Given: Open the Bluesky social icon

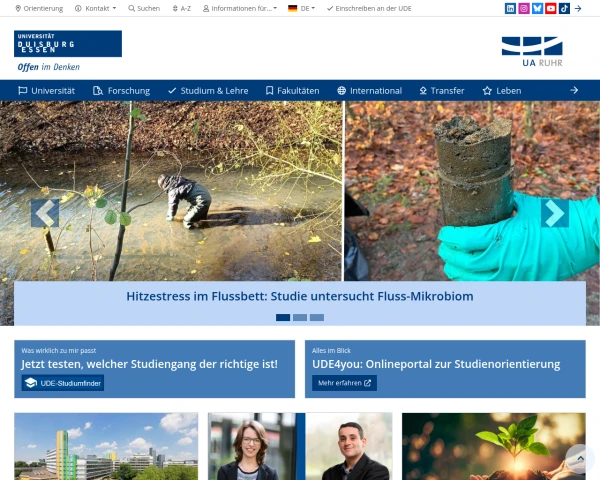Looking at the screenshot, I should coord(537,8).
